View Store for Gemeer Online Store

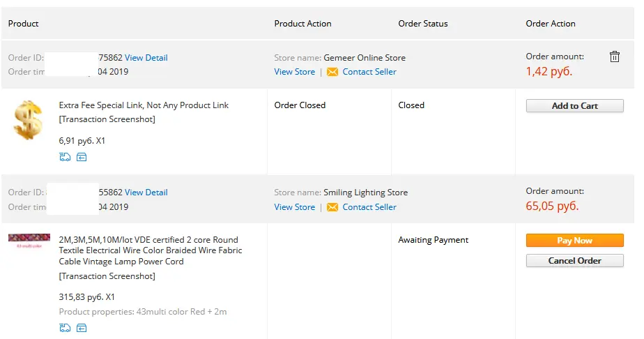(x=295, y=72)
